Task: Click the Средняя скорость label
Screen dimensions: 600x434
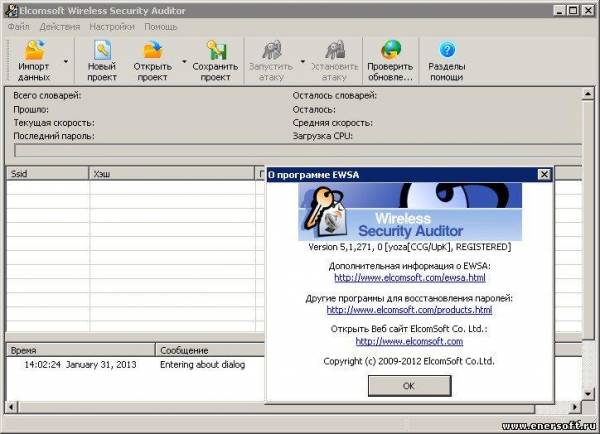Action: pyautogui.click(x=333, y=123)
